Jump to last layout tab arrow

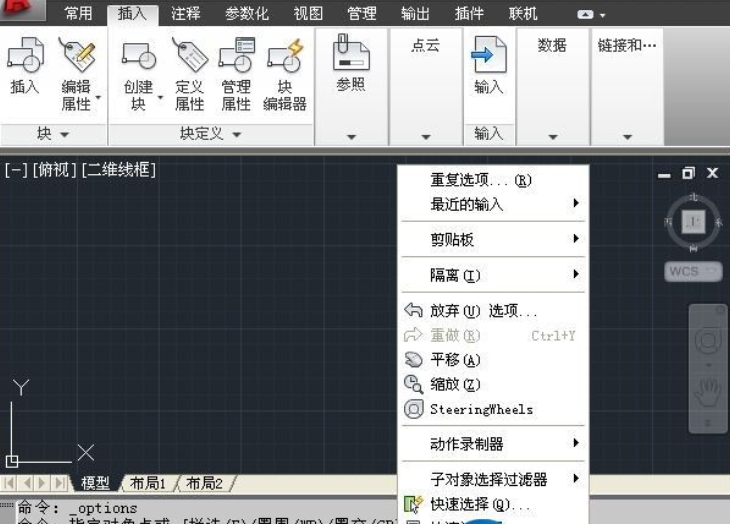coord(61,483)
